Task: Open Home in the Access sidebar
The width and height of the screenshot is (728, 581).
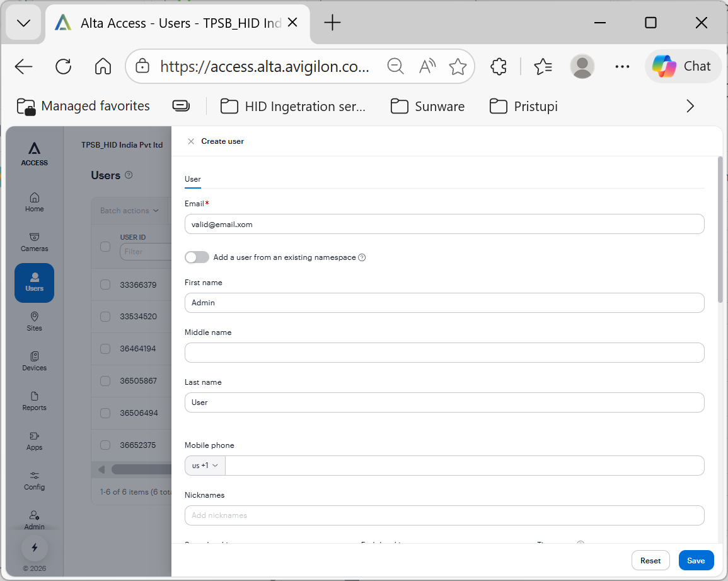Action: (x=35, y=202)
